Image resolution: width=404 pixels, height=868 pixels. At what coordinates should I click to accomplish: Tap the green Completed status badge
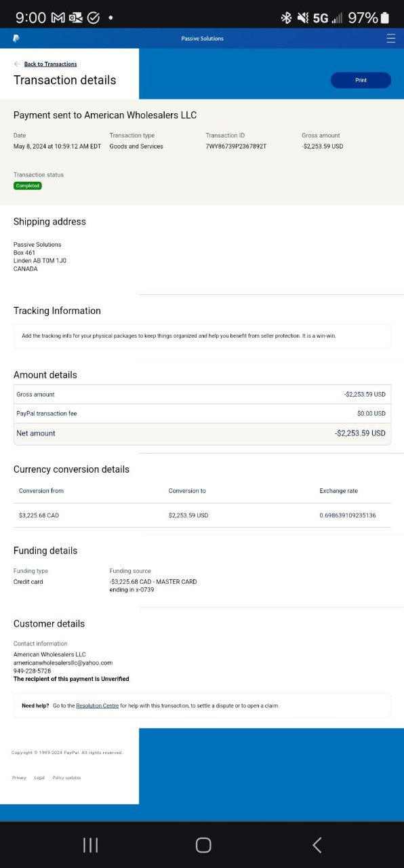(x=28, y=186)
